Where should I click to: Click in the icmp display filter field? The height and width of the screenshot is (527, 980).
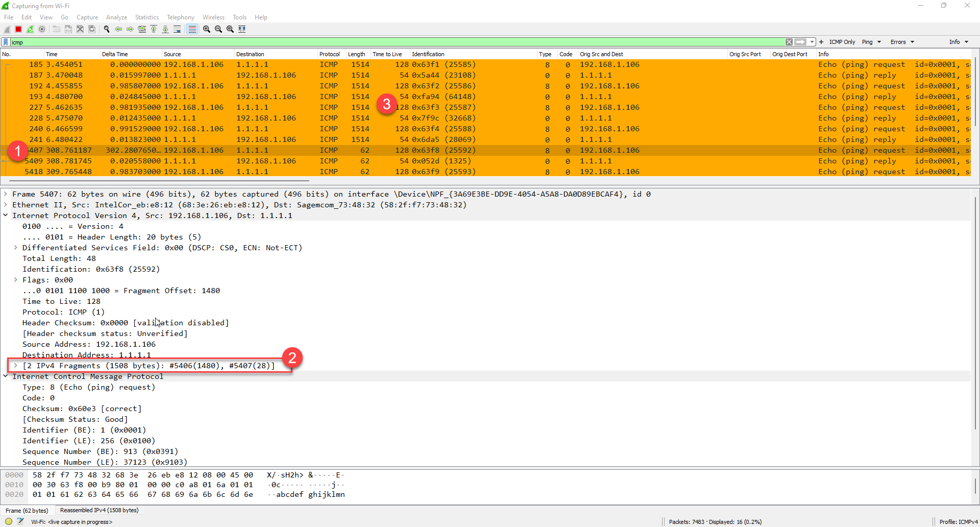point(357,42)
